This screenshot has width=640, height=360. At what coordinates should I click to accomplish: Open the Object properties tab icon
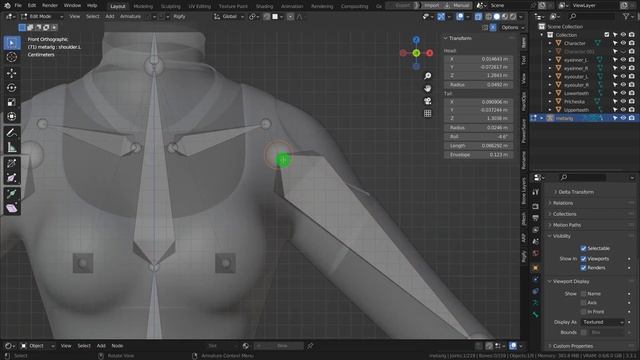(536, 268)
